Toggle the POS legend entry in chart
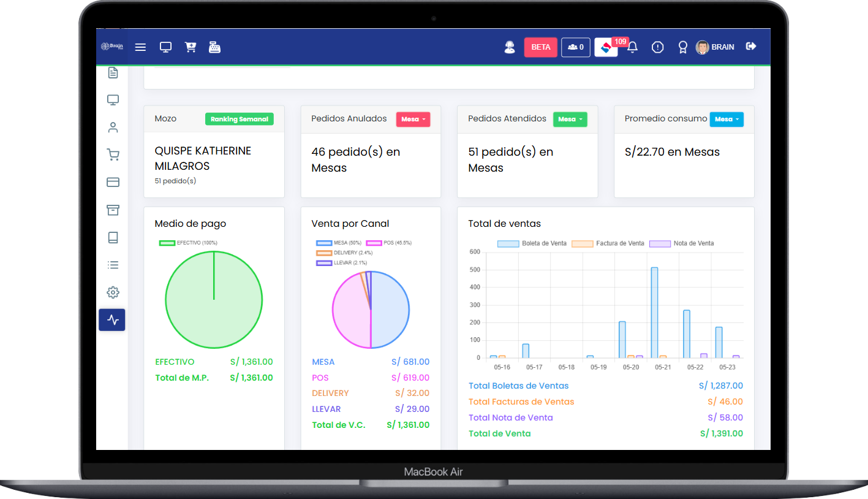Viewport: 868px width, 499px height. pos(388,243)
